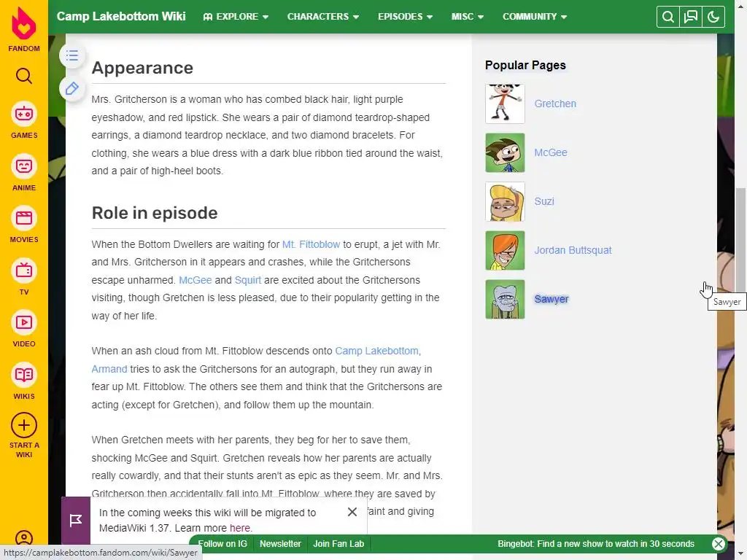This screenshot has width=747, height=560.
Task: Click the page vertical scrollbar thumb
Action: (x=741, y=241)
